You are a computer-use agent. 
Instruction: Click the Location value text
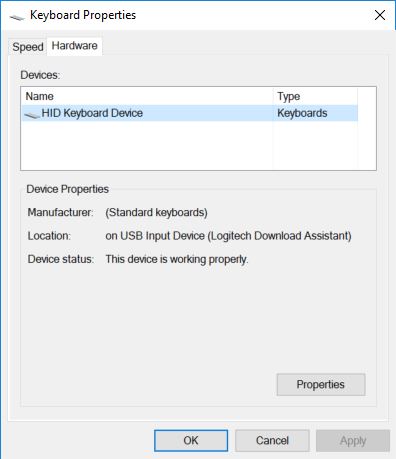click(228, 236)
